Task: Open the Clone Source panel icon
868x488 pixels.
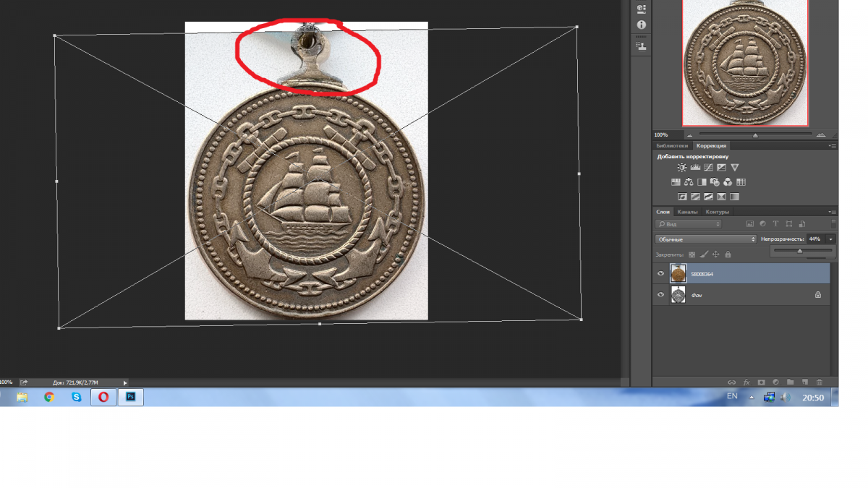Action: tap(641, 46)
